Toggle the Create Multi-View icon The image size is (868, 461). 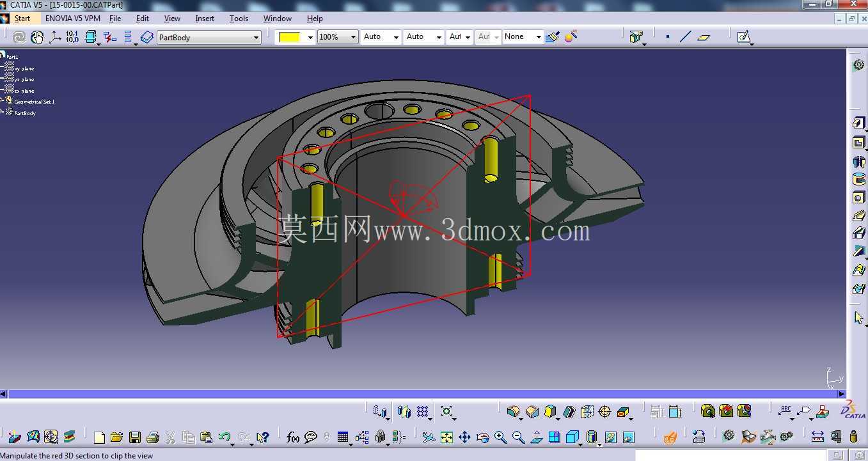point(554,437)
